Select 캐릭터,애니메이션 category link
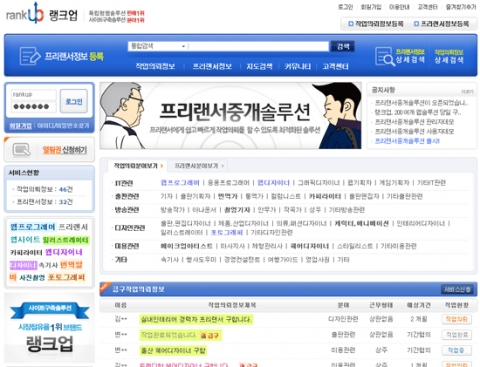The height and width of the screenshot is (367, 480). [x=362, y=223]
